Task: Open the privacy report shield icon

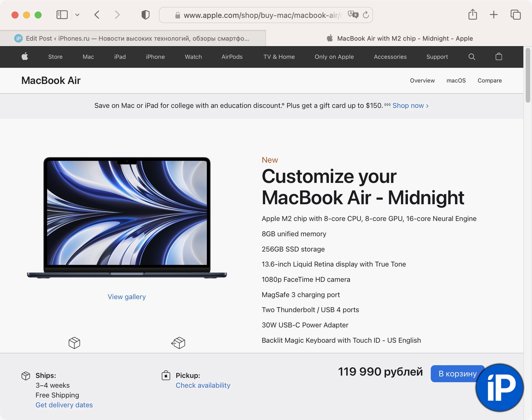Action: coord(146,15)
